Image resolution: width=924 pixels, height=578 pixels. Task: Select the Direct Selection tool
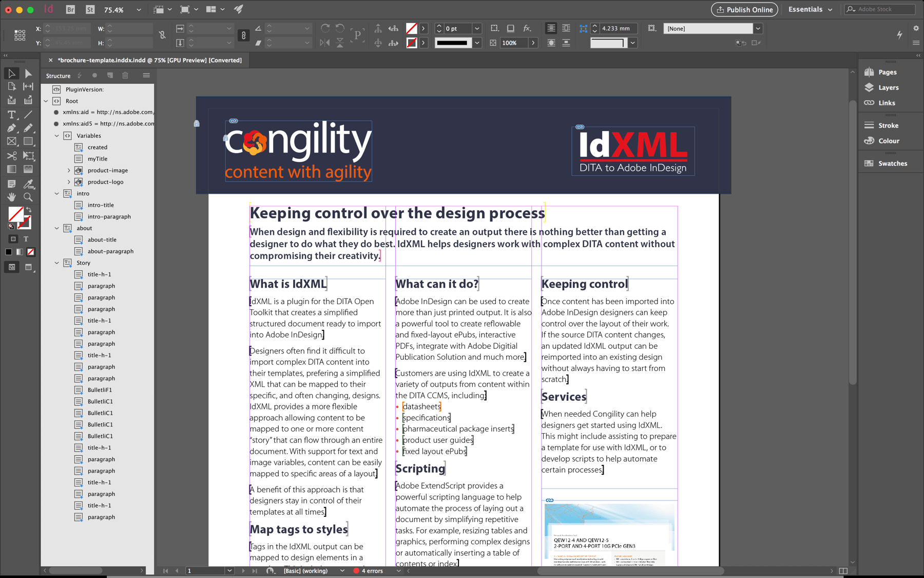(x=28, y=73)
